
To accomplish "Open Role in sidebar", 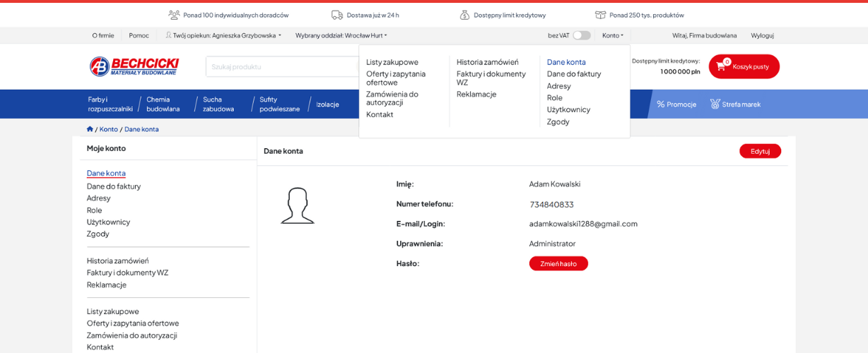I will tap(95, 210).
